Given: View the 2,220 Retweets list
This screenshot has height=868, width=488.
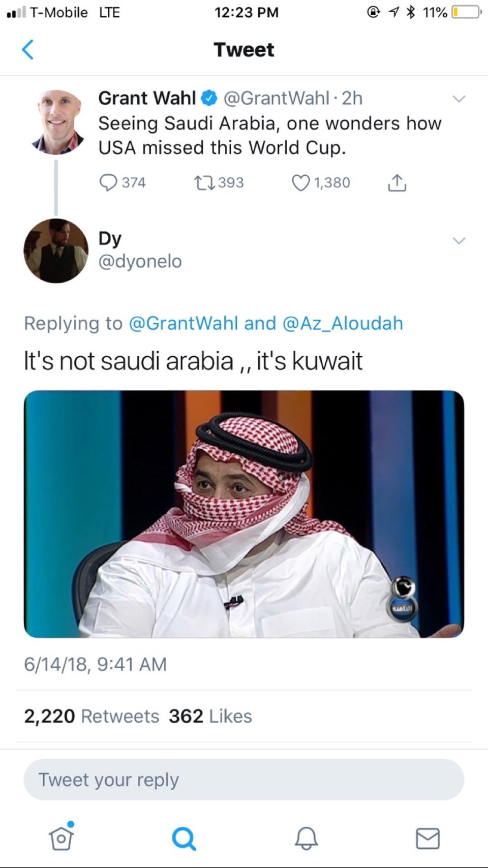Looking at the screenshot, I should point(91,716).
